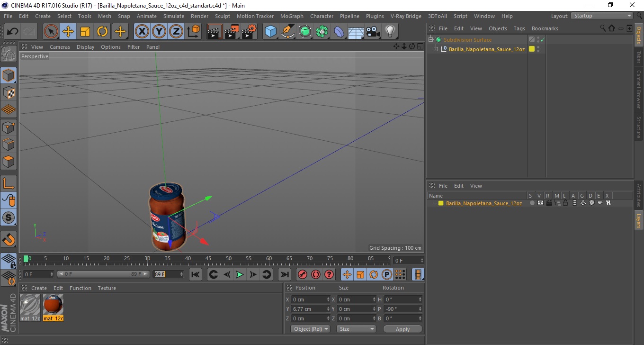The image size is (644, 345).
Task: Activate the Scale tool in top toolbar
Action: point(85,32)
